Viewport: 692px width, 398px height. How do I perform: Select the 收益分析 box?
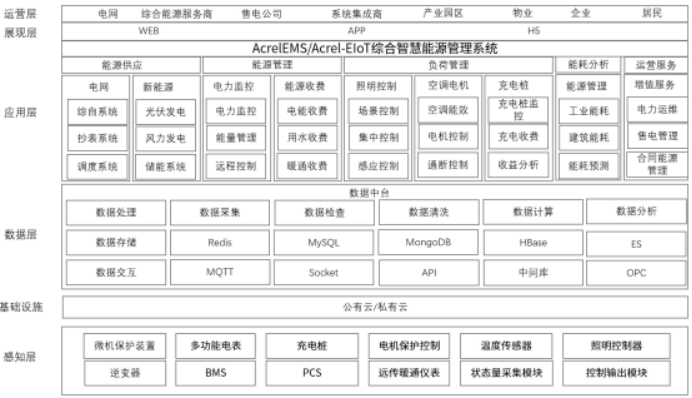pos(519,165)
